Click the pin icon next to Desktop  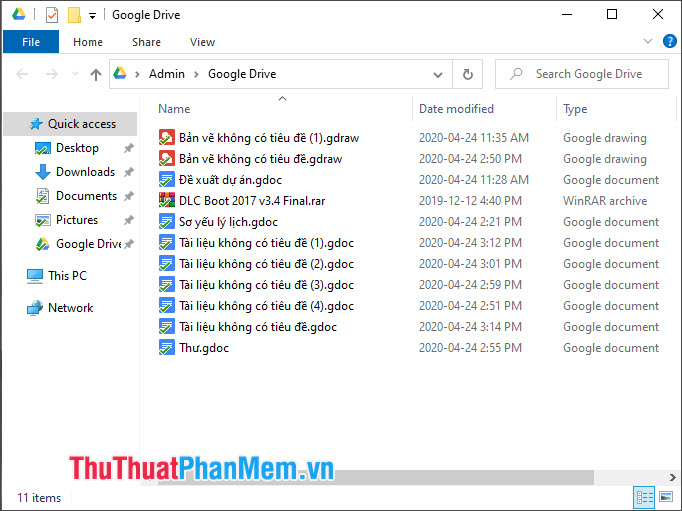pos(128,148)
